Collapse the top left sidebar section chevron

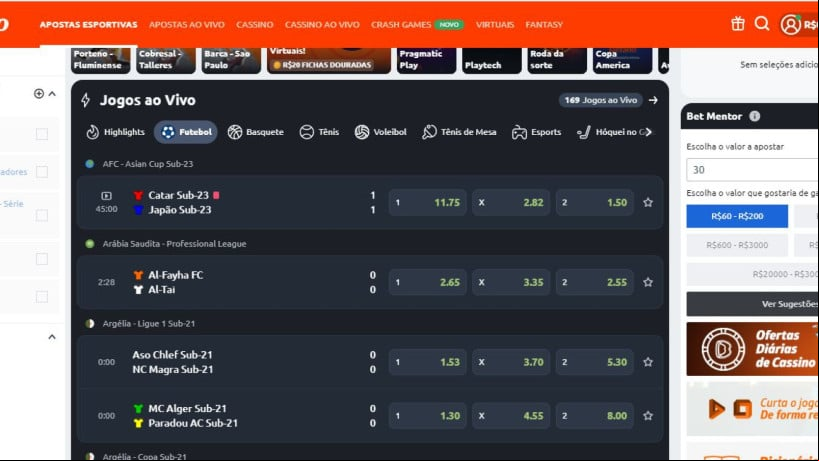pyautogui.click(x=52, y=94)
